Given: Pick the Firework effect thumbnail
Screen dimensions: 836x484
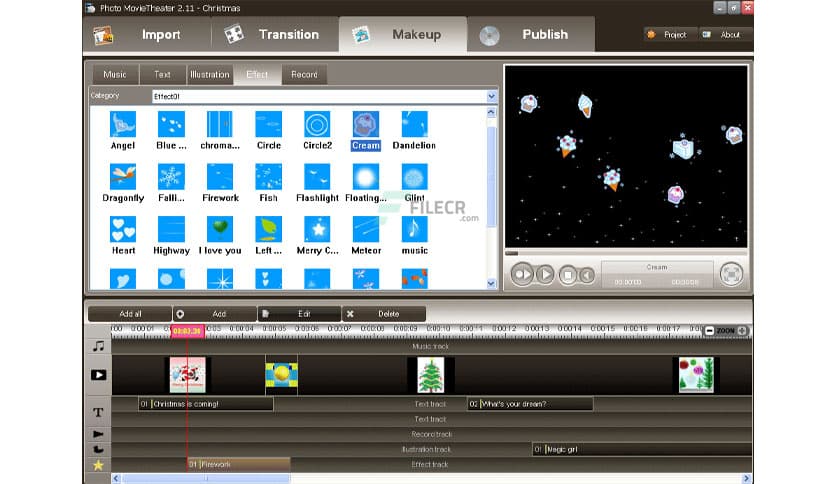Looking at the screenshot, I should (x=220, y=177).
